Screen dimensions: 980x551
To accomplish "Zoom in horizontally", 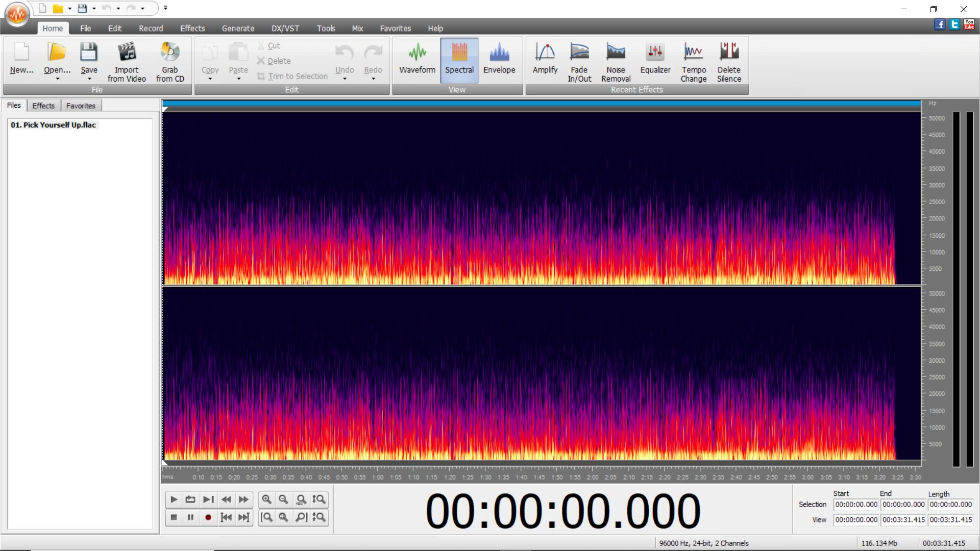I will click(266, 499).
